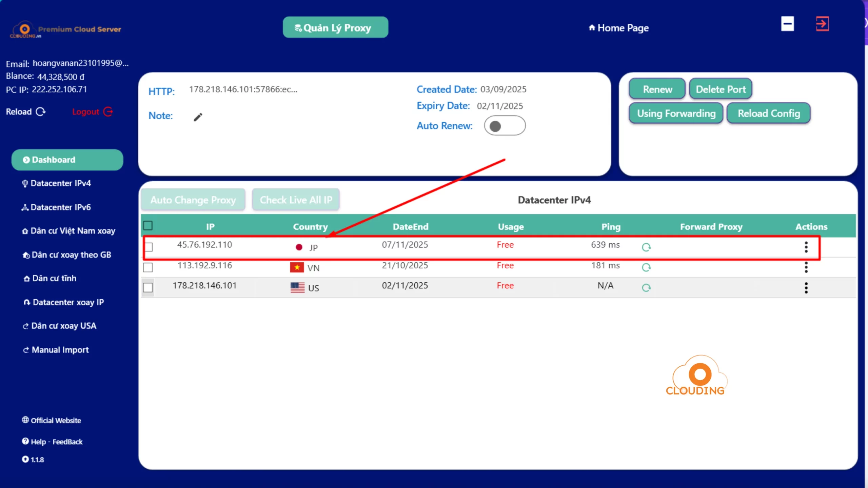Check the box for the JP proxy row
Image resolution: width=868 pixels, height=488 pixels.
point(148,247)
